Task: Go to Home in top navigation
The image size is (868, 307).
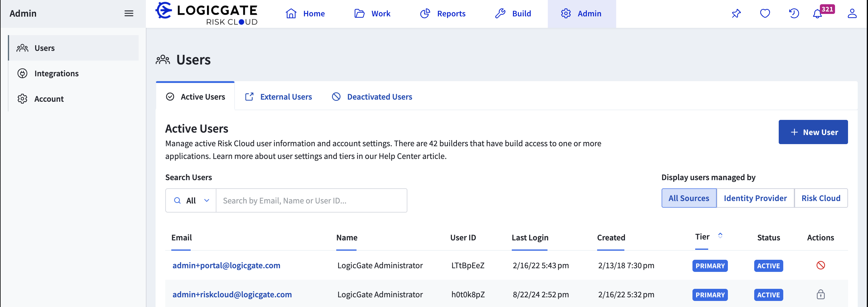Action: (x=305, y=14)
